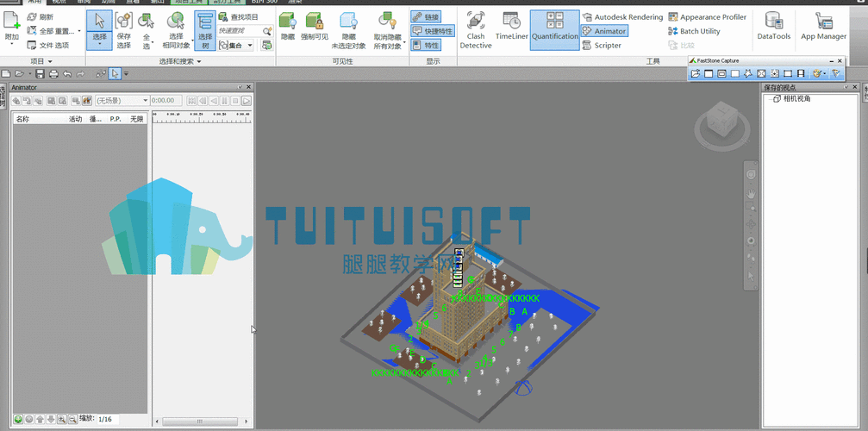Screen dimensions: 868x431
Task: Click the 隐藏 (Hide) object icon
Action: pyautogui.click(x=288, y=28)
